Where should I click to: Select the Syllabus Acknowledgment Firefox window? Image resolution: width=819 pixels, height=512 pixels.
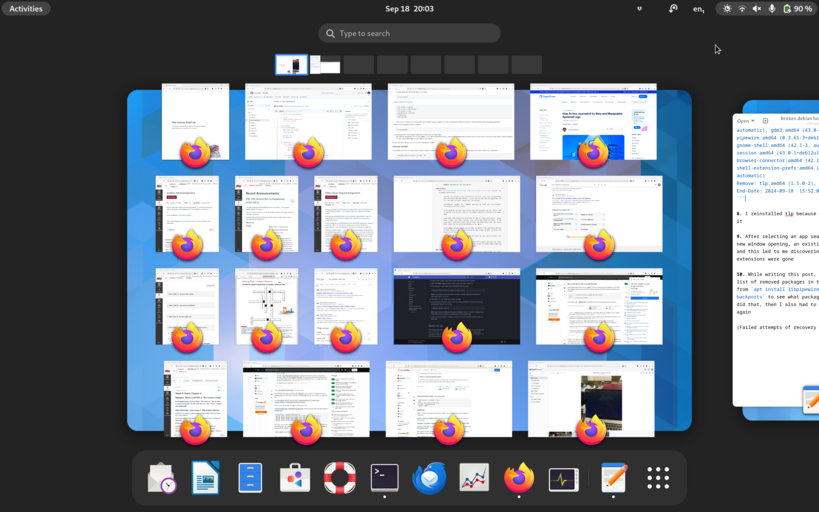click(187, 214)
